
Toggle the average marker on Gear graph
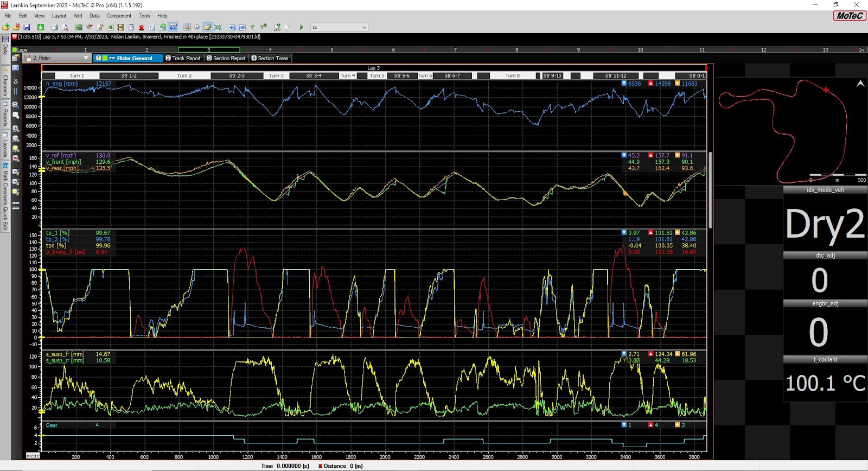pos(677,425)
